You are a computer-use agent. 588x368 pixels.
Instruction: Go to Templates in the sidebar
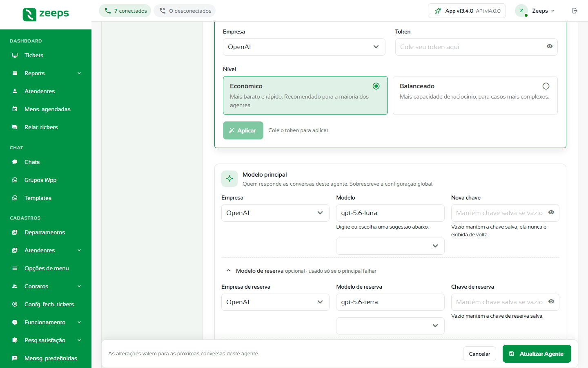[46, 198]
